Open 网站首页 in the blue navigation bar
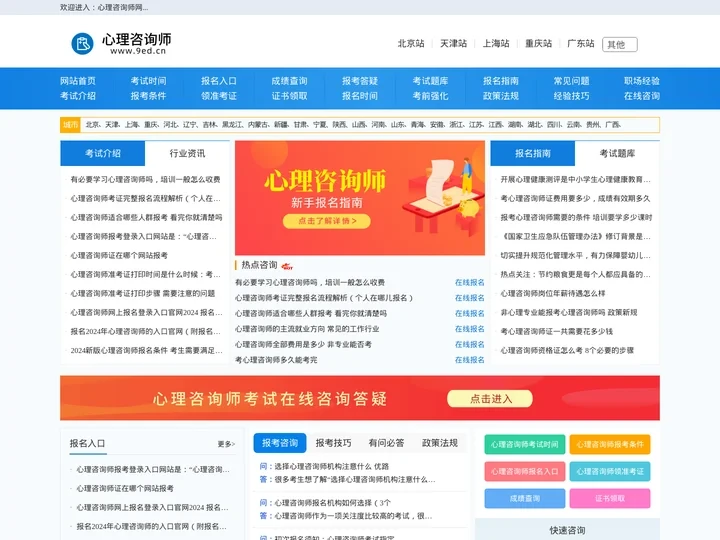This screenshot has width=720, height=540. coord(78,81)
